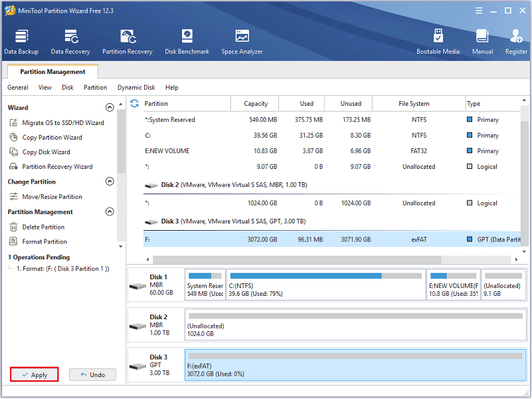Click partition list scroll up arrow
Viewport: 532px width, 399px height.
click(x=524, y=100)
